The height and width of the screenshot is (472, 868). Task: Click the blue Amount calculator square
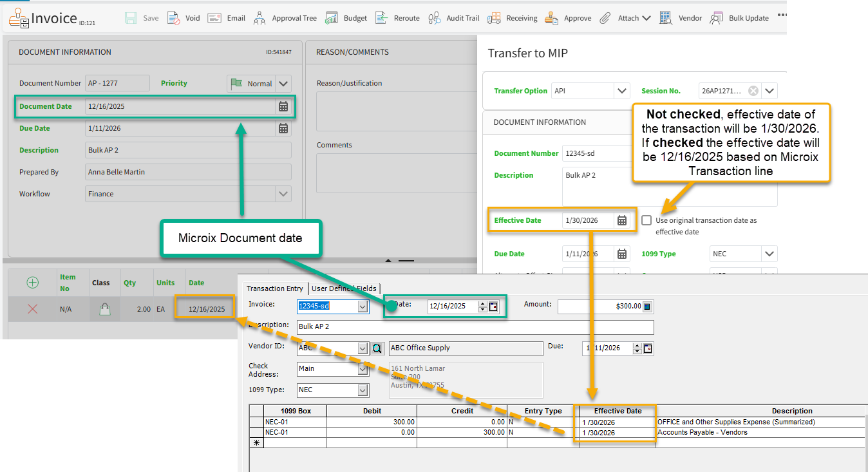click(x=647, y=307)
